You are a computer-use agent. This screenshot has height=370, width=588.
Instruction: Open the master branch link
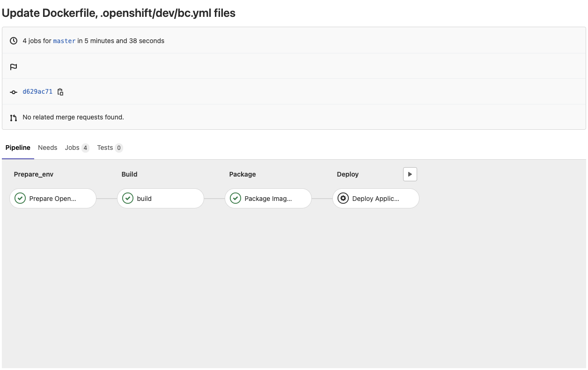(64, 41)
